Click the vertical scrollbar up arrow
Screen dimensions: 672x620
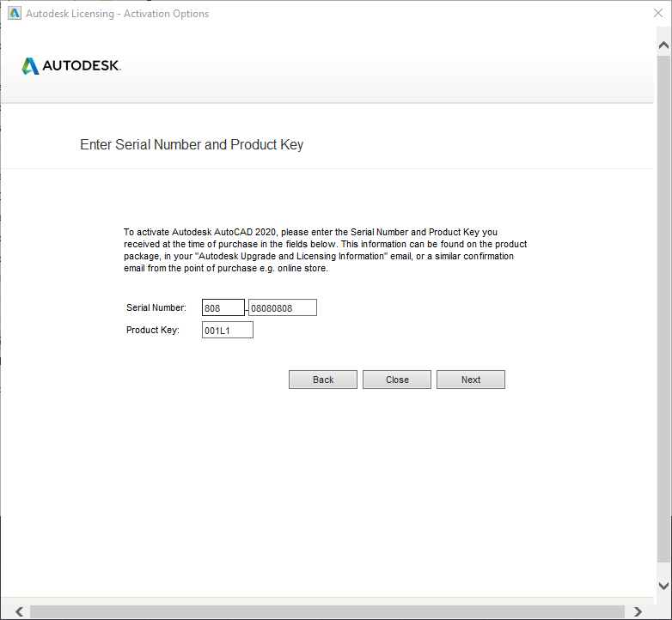pos(663,45)
